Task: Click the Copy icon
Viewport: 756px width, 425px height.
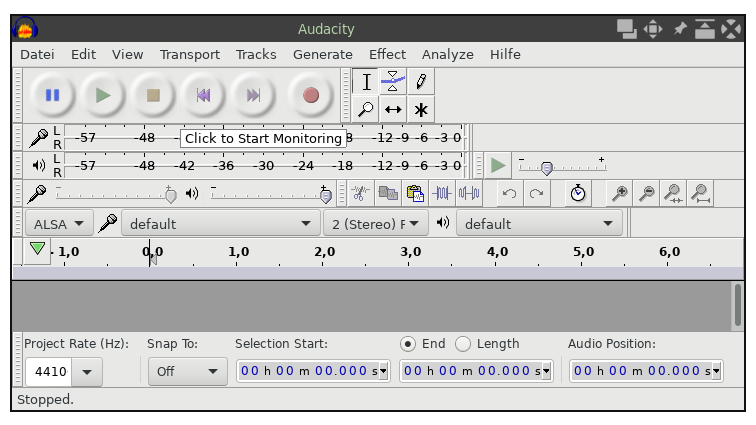Action: coord(388,193)
